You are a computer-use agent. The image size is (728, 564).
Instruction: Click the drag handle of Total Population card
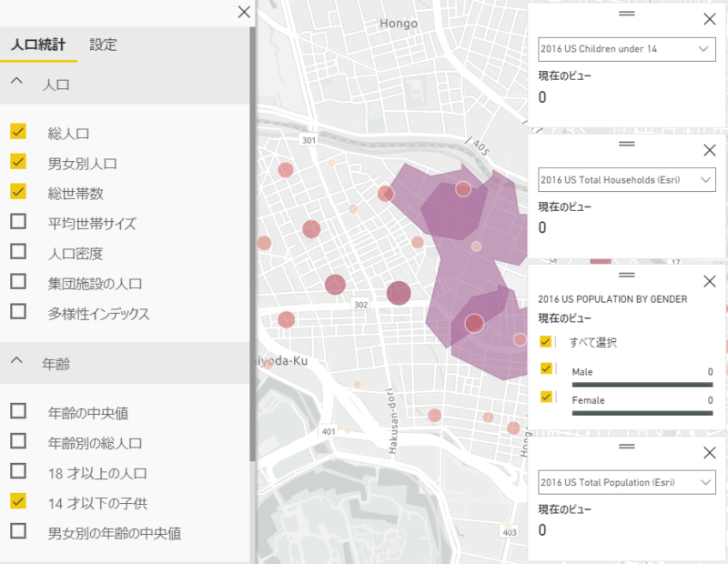[x=627, y=447]
